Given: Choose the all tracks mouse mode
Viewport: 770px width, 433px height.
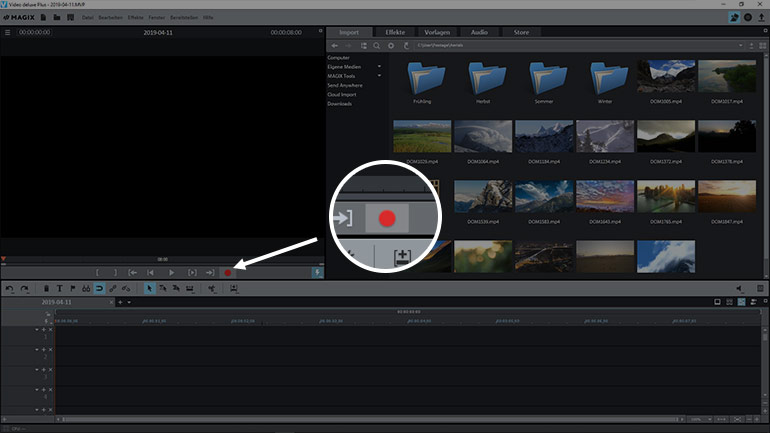Looking at the screenshot, I should [x=176, y=289].
